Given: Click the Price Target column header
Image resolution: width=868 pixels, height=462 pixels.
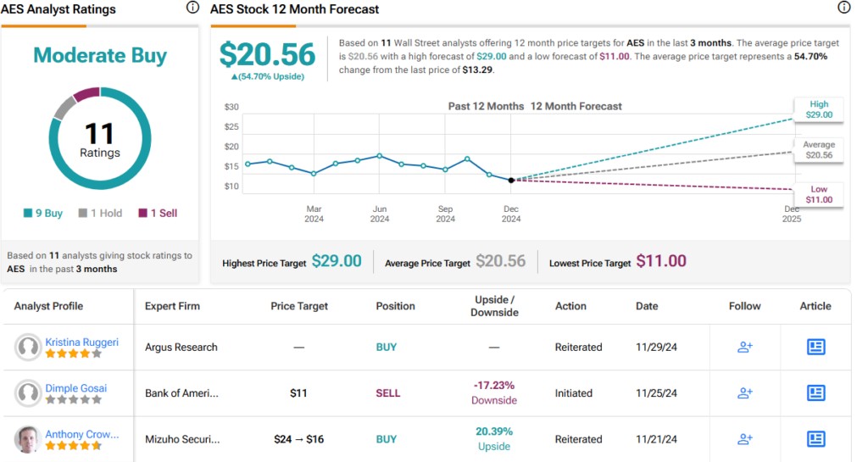Looking at the screenshot, I should [x=299, y=306].
